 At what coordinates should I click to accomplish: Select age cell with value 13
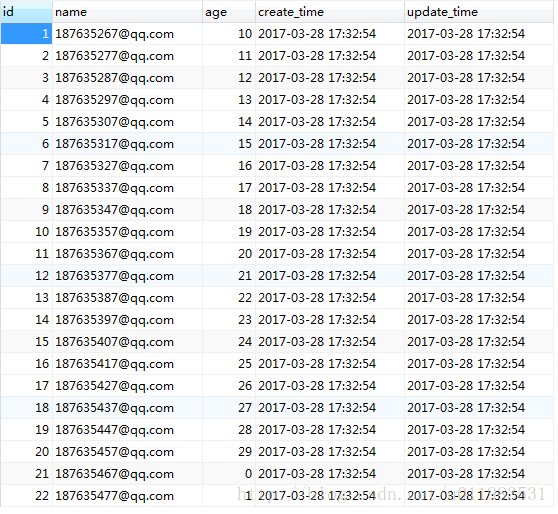[x=229, y=100]
